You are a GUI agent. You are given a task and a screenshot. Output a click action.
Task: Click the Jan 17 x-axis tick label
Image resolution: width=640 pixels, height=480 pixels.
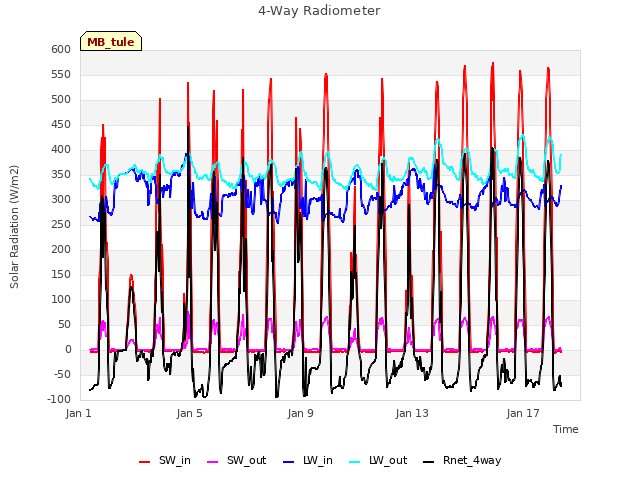tap(523, 413)
